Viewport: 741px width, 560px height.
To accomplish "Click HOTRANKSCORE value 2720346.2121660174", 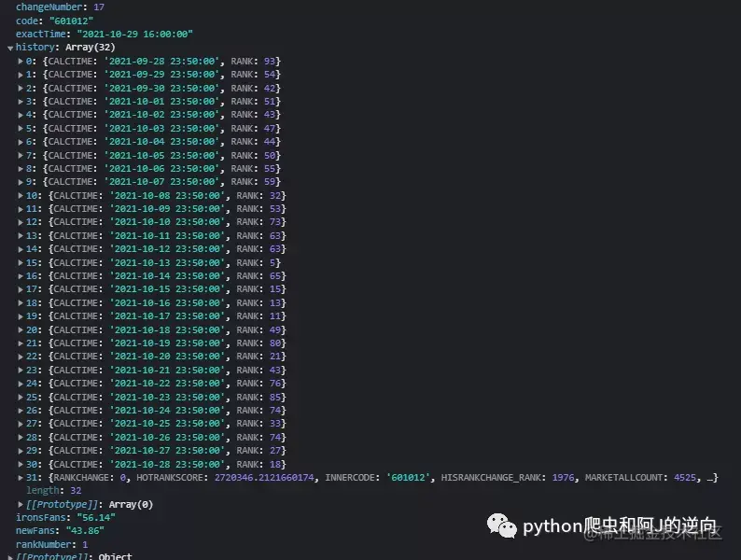I will click(x=264, y=478).
